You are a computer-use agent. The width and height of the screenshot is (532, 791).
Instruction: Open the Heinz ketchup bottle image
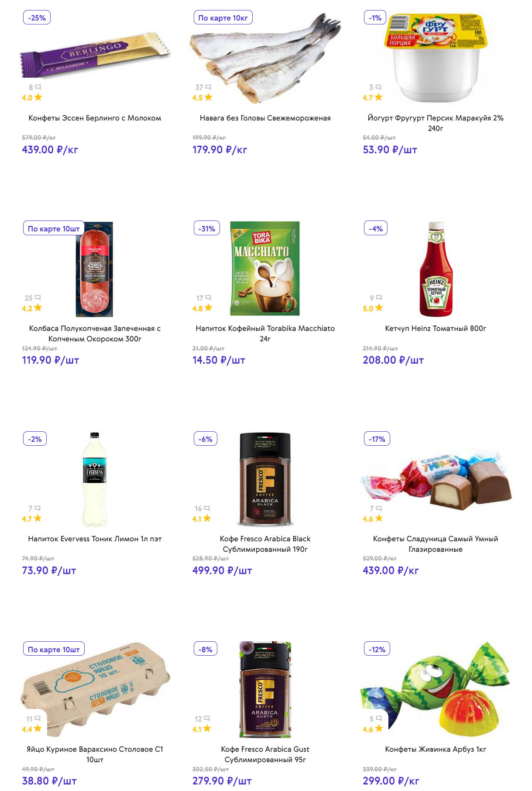click(x=436, y=269)
